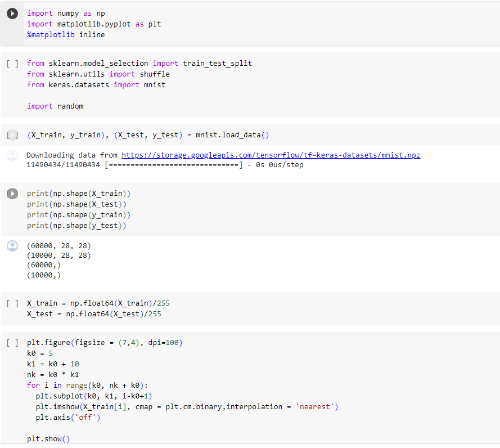
Task: Open the mnist.npz googleapis download link
Action: click(271, 155)
